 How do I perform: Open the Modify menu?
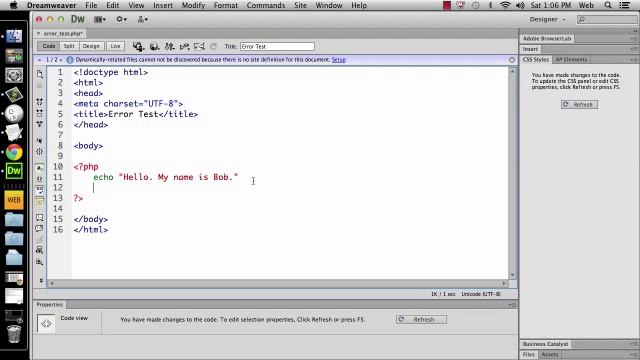tap(193, 5)
